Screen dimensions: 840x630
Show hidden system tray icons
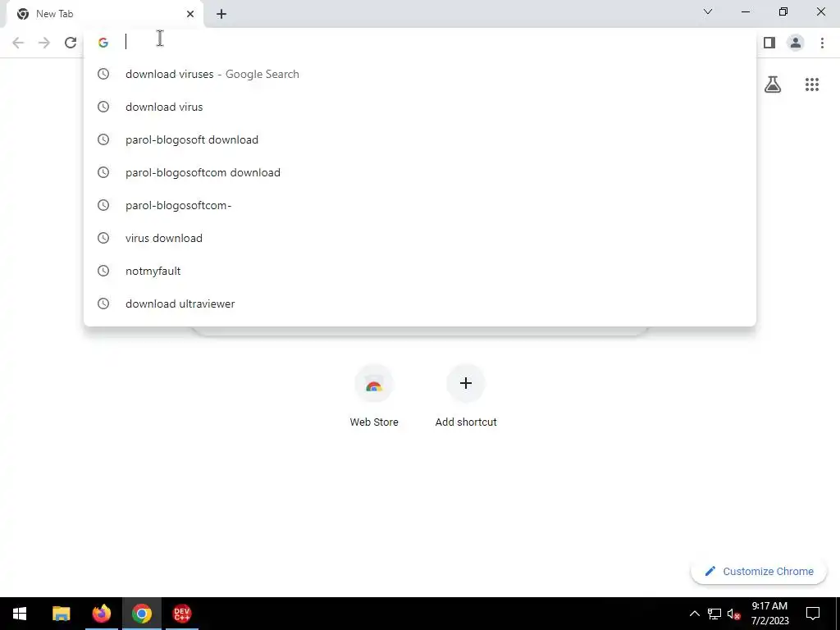click(694, 614)
